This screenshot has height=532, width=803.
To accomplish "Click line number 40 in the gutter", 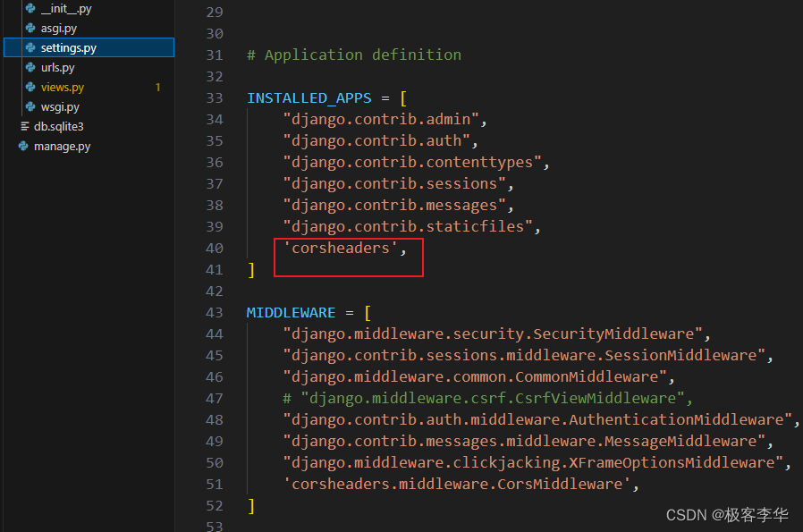I will 215,248.
